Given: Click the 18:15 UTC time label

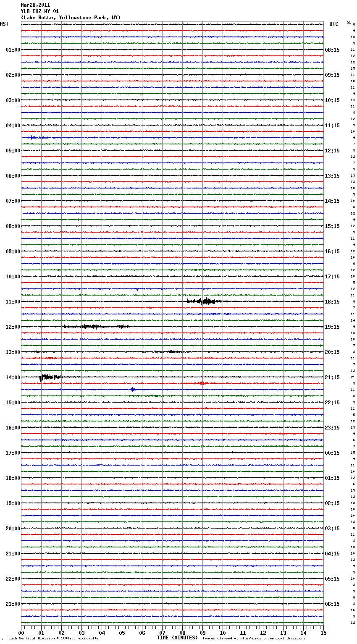Looking at the screenshot, I should pyautogui.click(x=332, y=302).
